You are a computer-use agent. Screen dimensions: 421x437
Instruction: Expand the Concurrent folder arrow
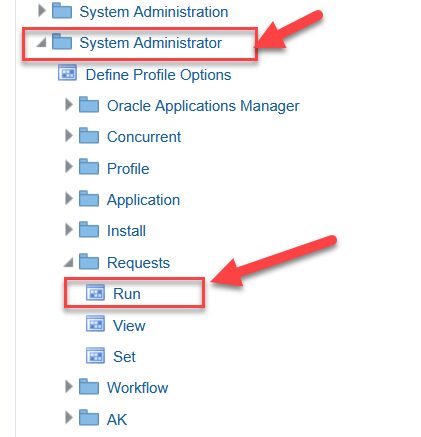(69, 135)
